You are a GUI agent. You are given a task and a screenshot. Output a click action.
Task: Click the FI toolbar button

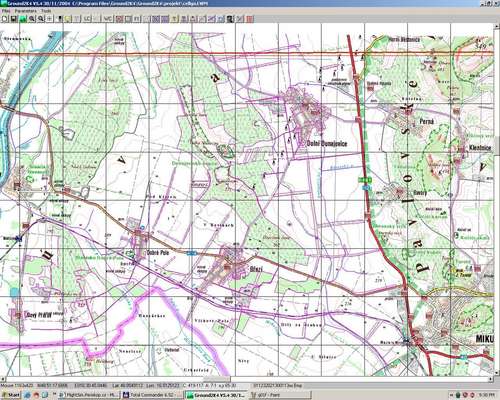click(137, 19)
